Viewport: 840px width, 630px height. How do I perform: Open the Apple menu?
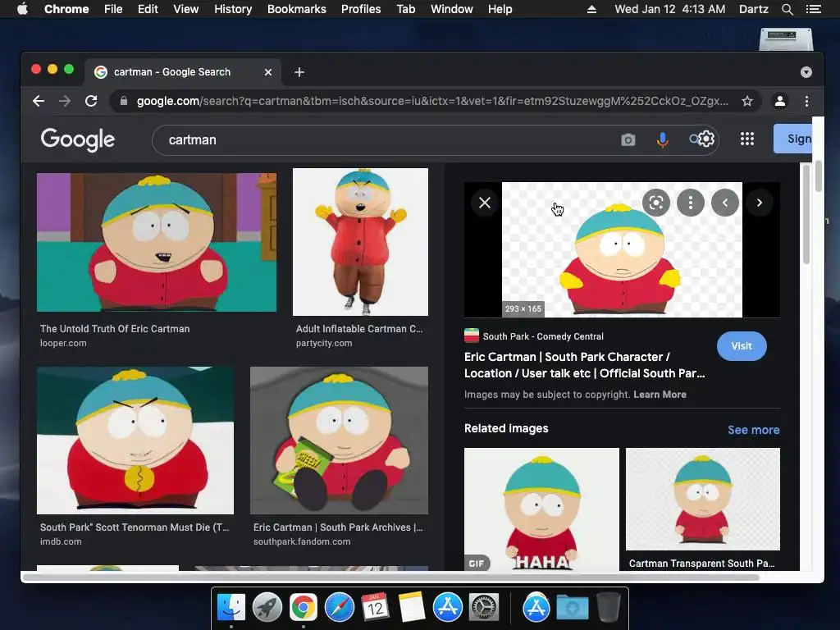coord(22,9)
